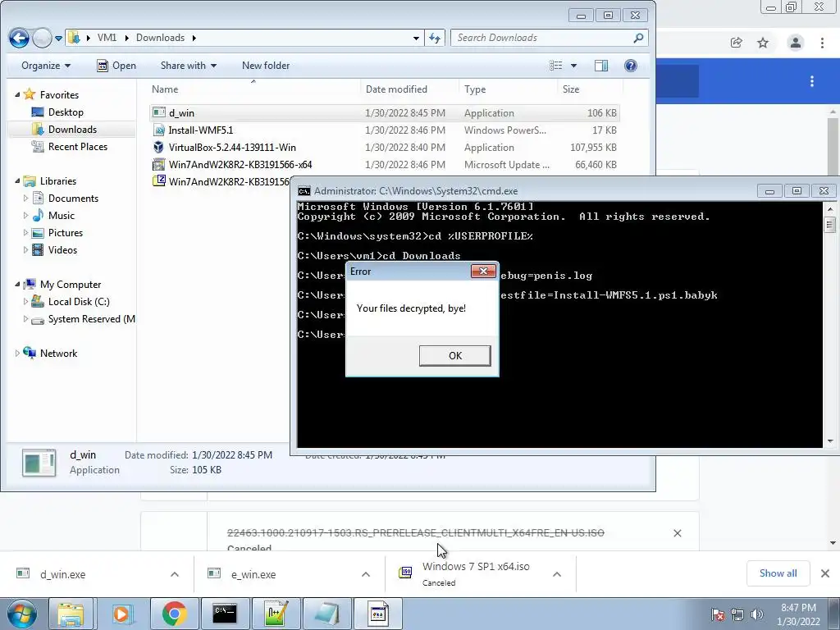Click the change view icon
840x630 pixels.
point(556,66)
